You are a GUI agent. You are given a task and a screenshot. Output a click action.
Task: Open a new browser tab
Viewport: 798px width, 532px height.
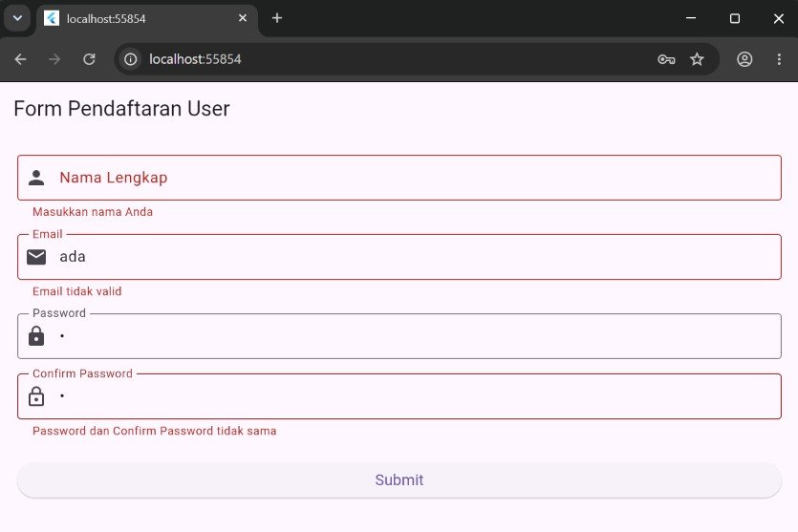point(277,18)
